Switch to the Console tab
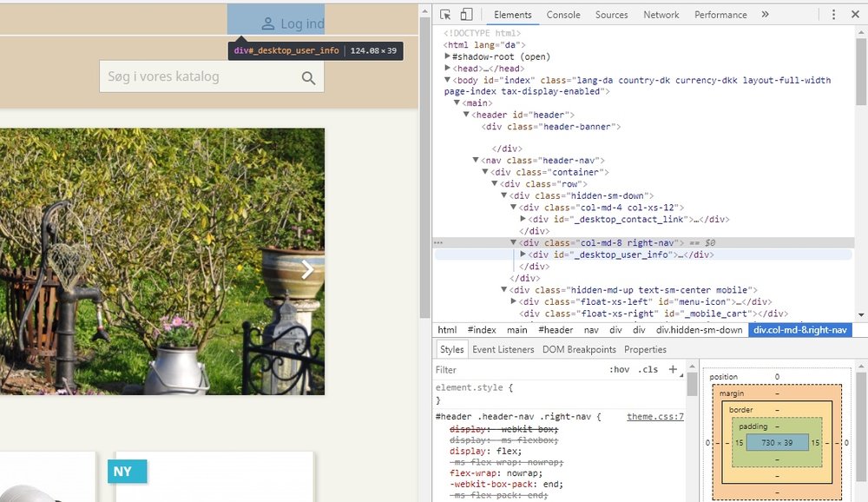Screen dimensions: 868x502 pos(563,15)
